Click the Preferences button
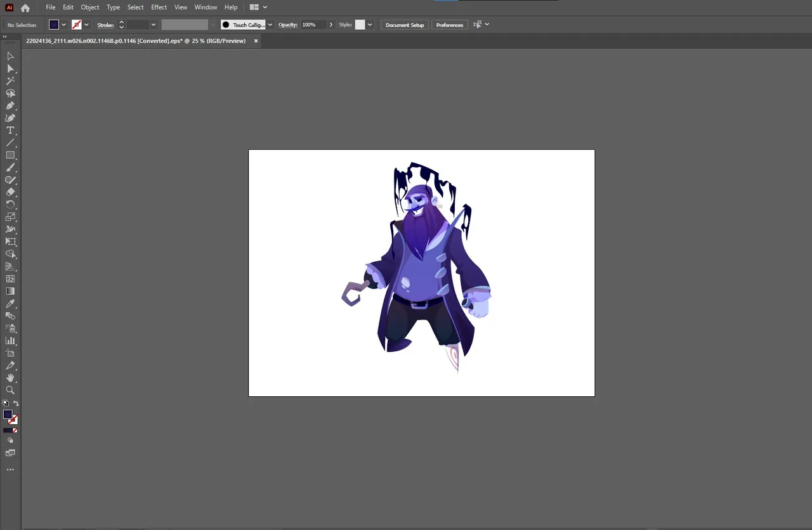 pyautogui.click(x=450, y=25)
